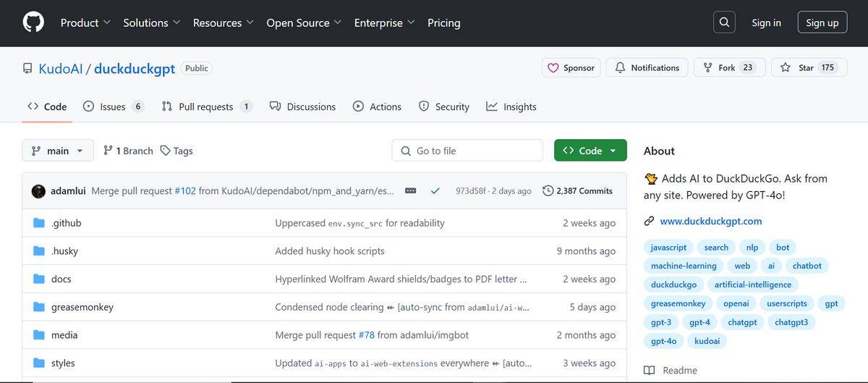
Task: Click the Sign in link
Action: tap(766, 22)
